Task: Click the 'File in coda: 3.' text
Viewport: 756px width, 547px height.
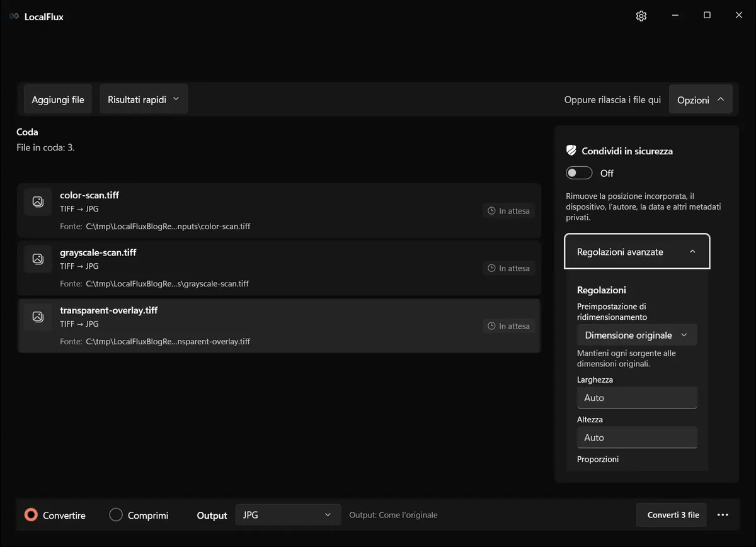Action: (x=45, y=148)
